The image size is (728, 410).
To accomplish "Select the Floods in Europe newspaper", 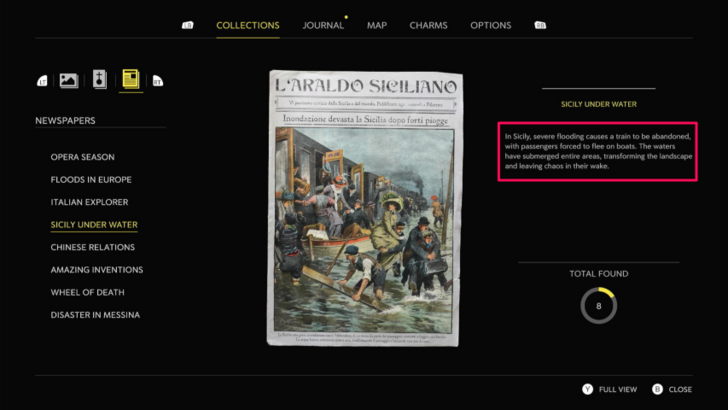I will (91, 180).
